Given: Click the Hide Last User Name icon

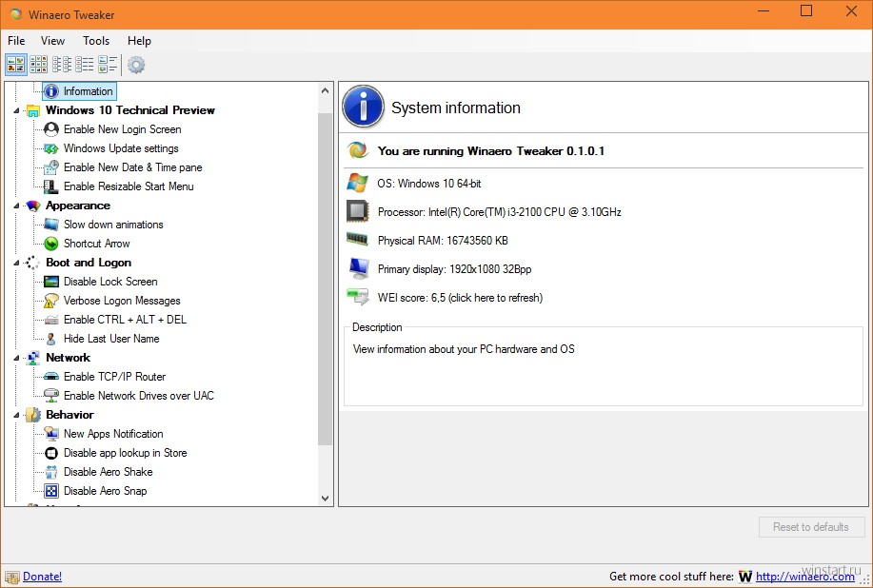Looking at the screenshot, I should pyautogui.click(x=51, y=339).
